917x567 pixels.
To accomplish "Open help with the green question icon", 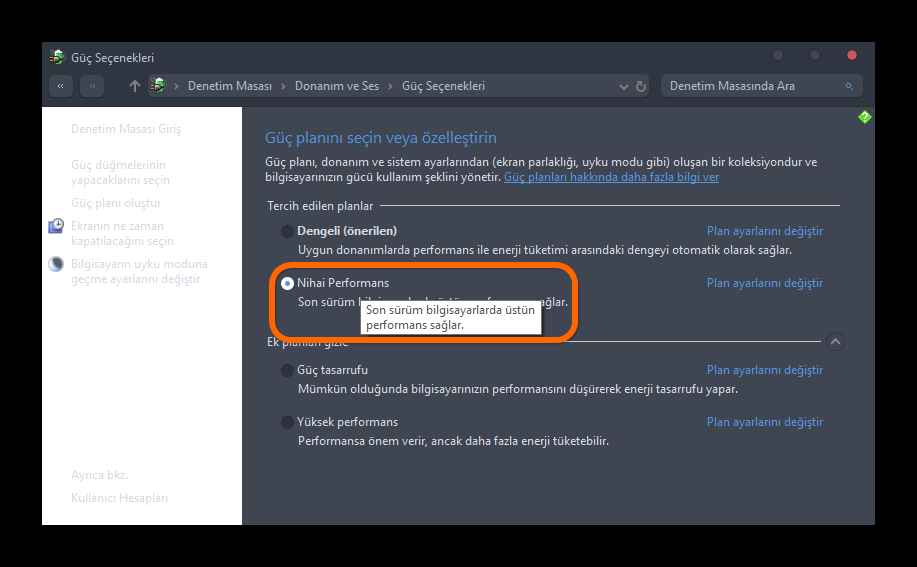I will tap(864, 117).
